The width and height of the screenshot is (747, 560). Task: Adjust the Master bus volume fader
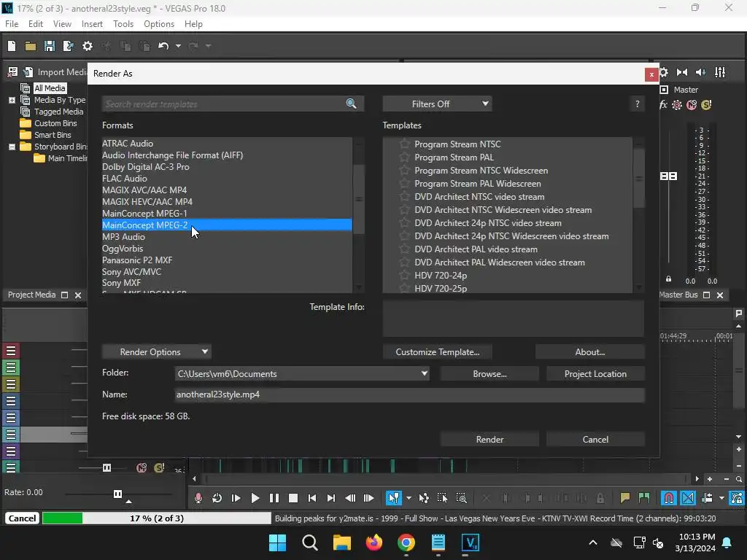coord(668,176)
